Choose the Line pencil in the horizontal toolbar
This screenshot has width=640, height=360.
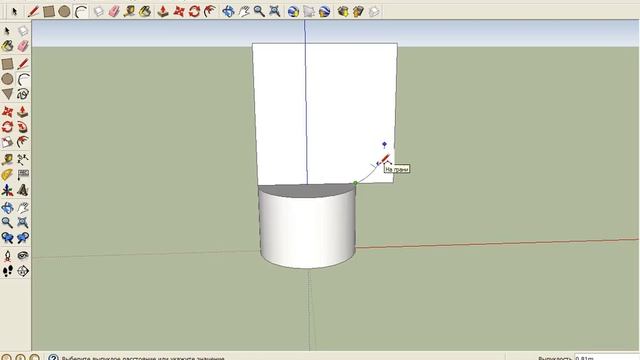[33, 11]
